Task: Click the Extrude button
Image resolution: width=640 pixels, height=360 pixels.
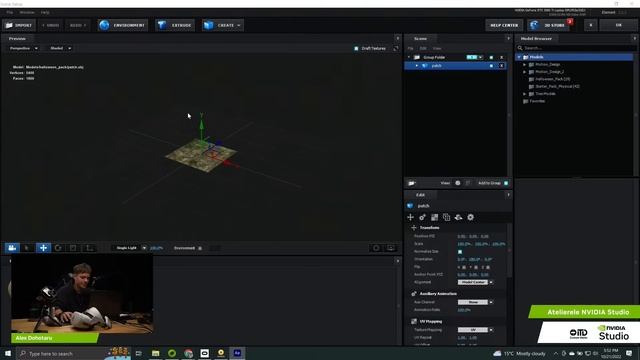Action: click(x=175, y=25)
